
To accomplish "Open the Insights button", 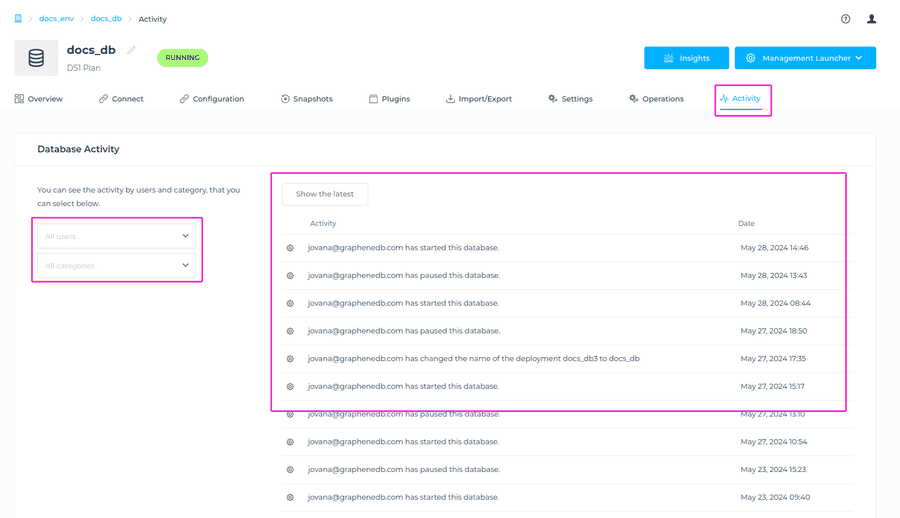I will click(x=686, y=58).
